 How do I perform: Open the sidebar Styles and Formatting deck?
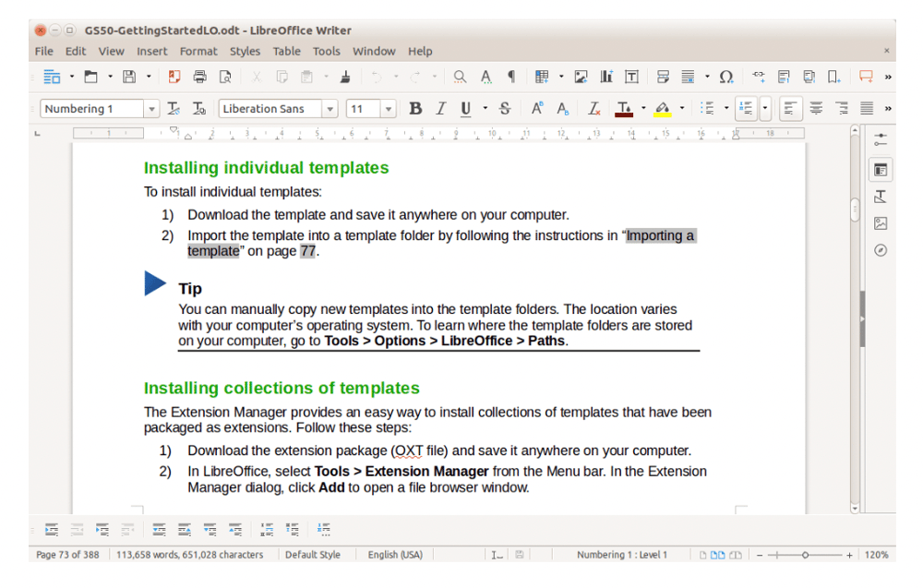(x=881, y=197)
